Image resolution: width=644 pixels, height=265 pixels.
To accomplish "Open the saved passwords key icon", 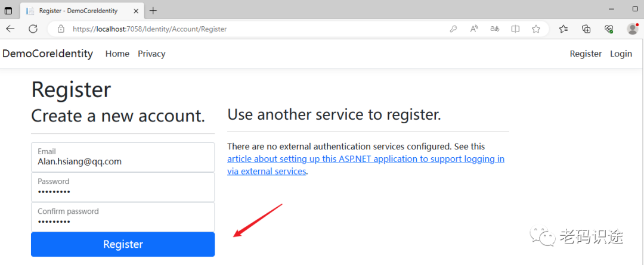I will coord(453,29).
